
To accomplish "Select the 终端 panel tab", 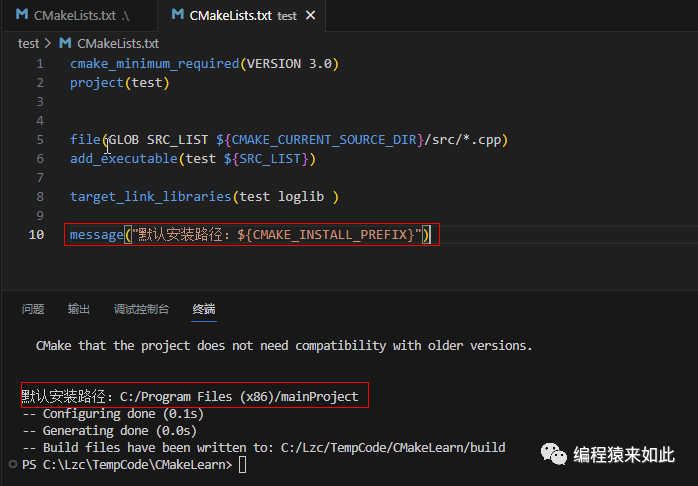I will click(204, 309).
